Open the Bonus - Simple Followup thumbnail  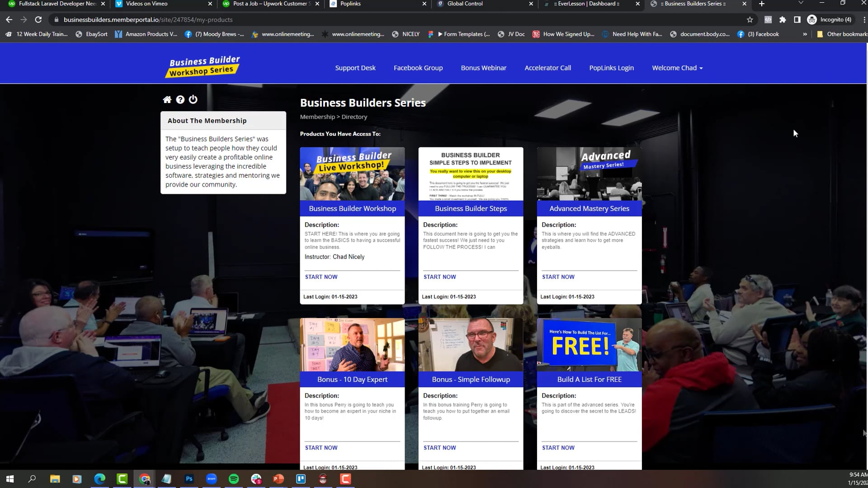click(x=471, y=345)
